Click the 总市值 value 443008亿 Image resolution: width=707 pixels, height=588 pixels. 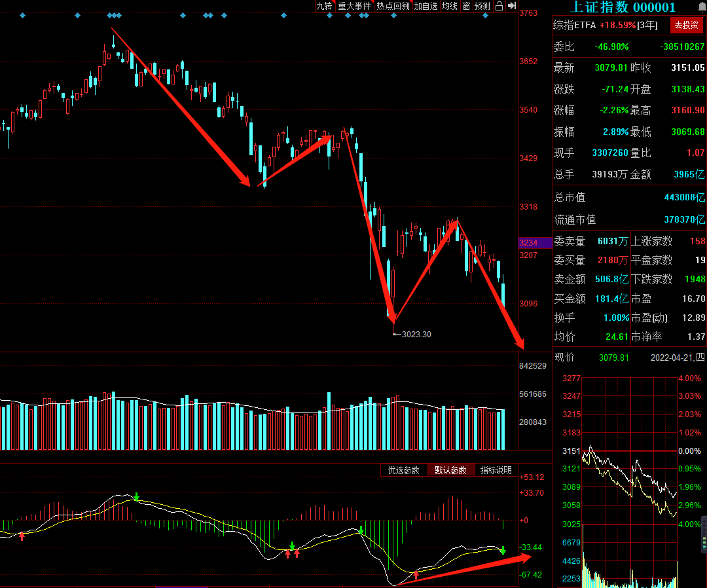(685, 197)
